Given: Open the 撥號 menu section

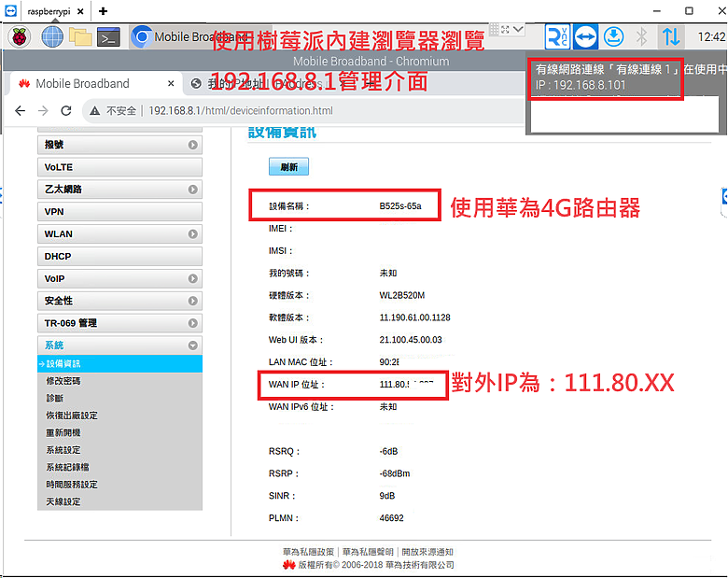Looking at the screenshot, I should click(119, 145).
